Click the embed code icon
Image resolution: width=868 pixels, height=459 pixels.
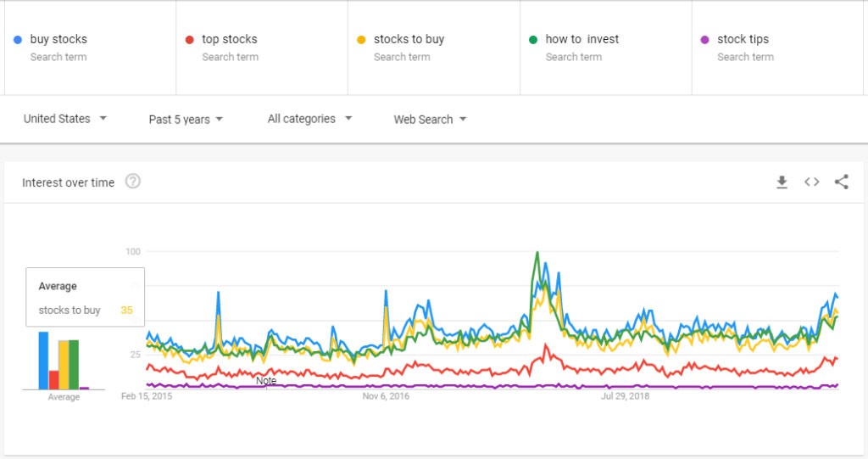click(811, 182)
